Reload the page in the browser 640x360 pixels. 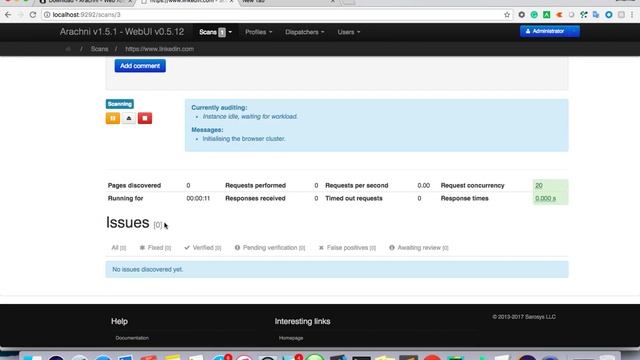pos(33,15)
